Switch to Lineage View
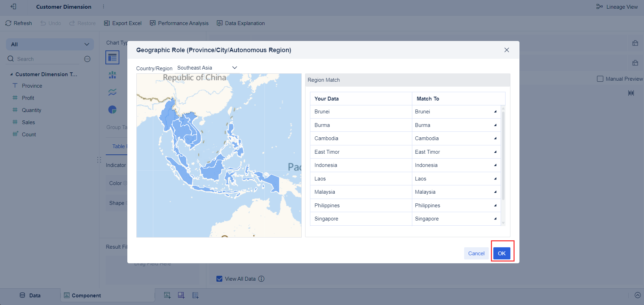The width and height of the screenshot is (644, 305). click(617, 7)
